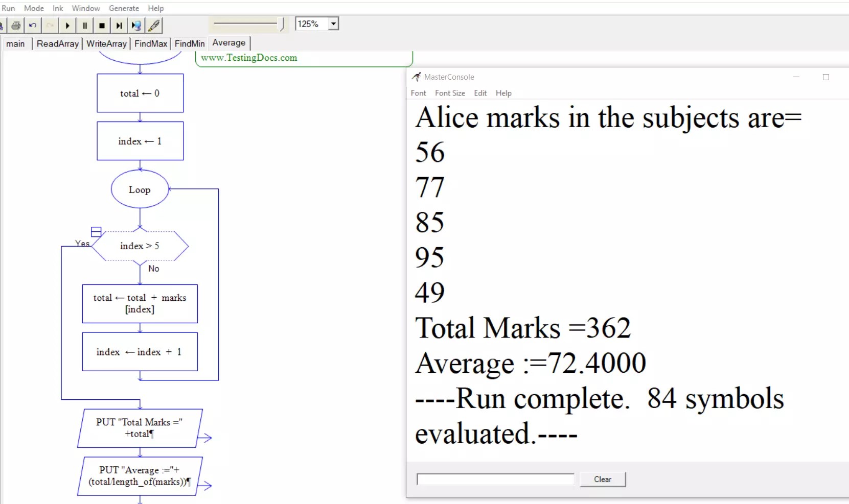Open the zoom percentage dropdown
Screen dimensions: 849x504
click(333, 23)
